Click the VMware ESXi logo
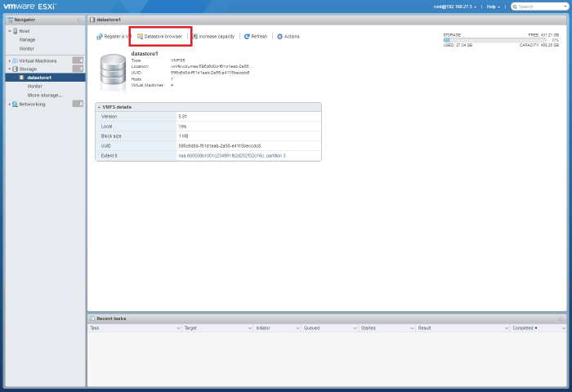 click(x=30, y=7)
